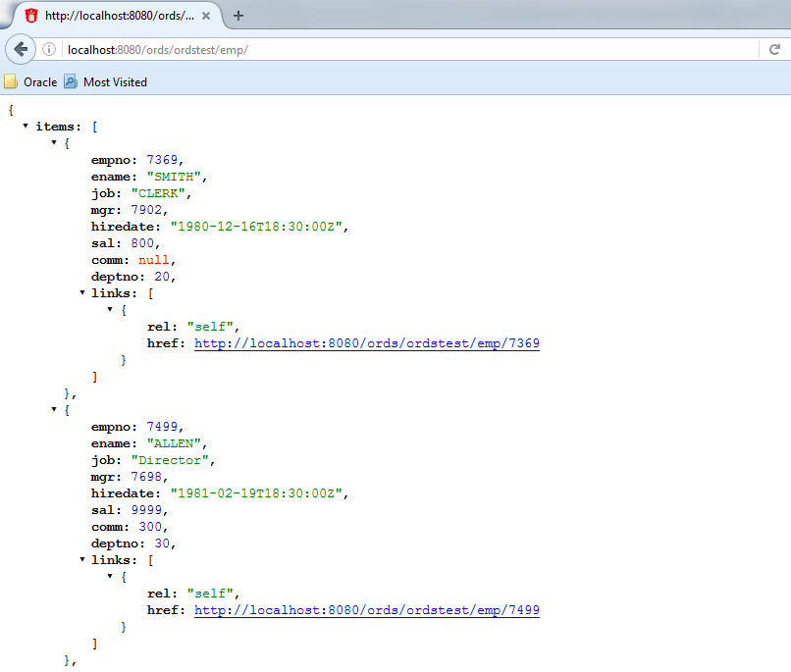Viewport: 791px width, 672px height.
Task: Collapse the link object inside SMITH links
Action: (x=110, y=309)
